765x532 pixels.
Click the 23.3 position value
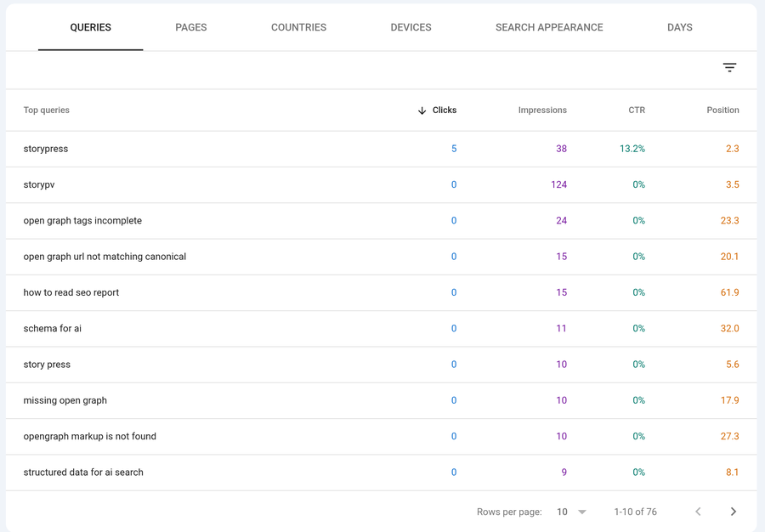tap(729, 221)
